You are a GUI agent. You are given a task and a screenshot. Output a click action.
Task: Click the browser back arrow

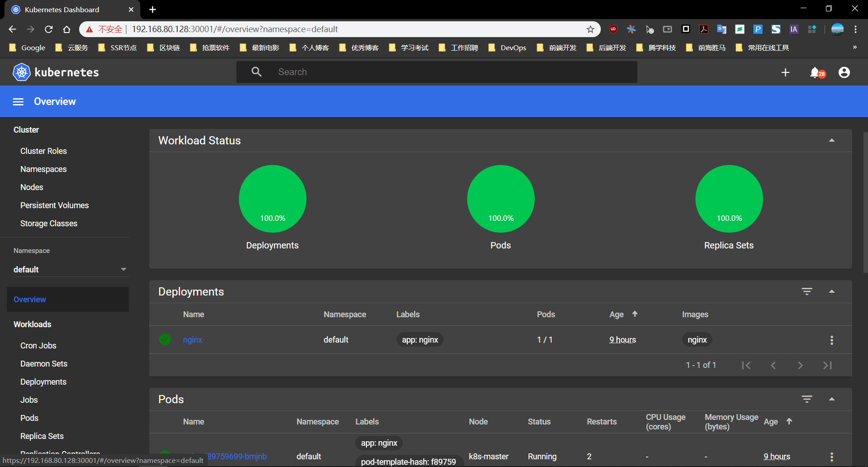[12, 29]
